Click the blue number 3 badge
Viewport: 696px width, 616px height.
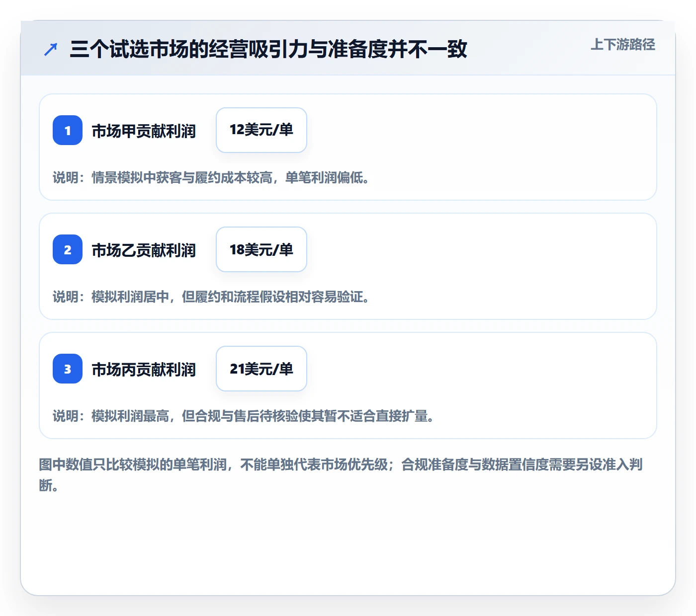click(x=68, y=369)
